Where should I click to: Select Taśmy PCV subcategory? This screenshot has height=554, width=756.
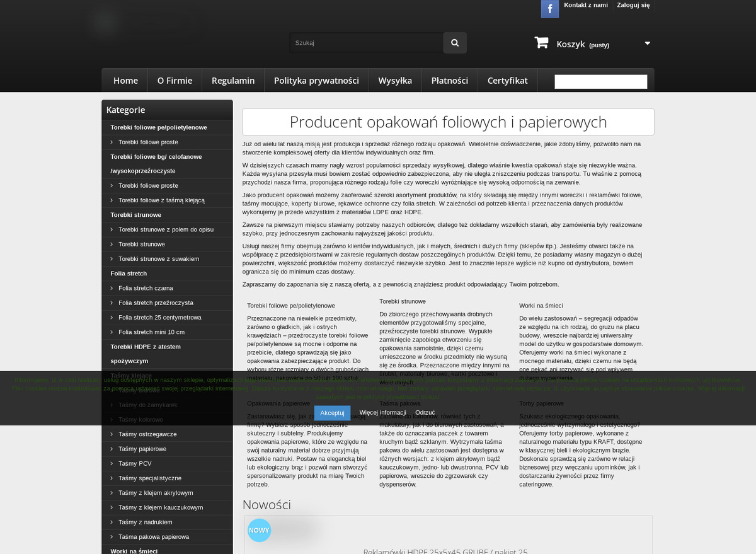tap(135, 463)
